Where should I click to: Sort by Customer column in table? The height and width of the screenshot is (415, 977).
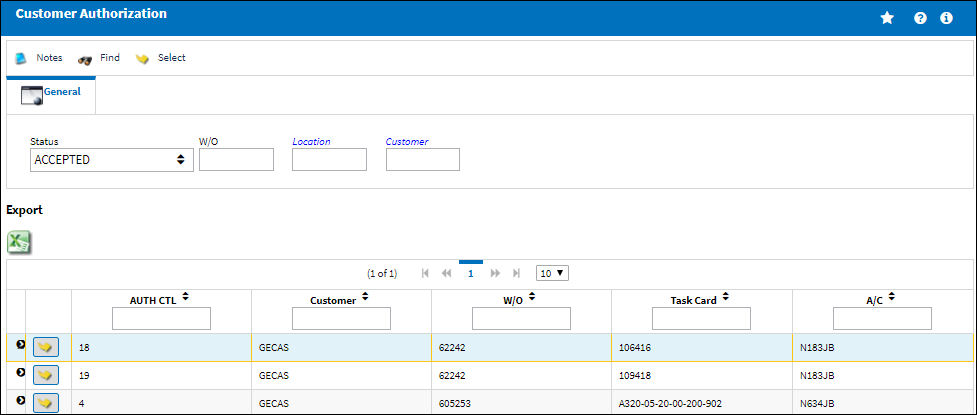click(365, 298)
